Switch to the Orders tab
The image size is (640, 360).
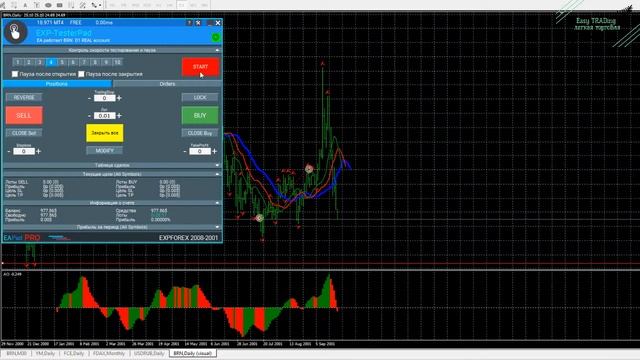(x=167, y=84)
